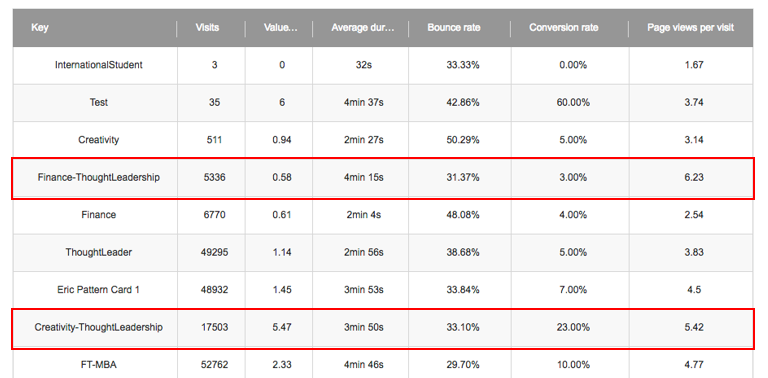Click the 6.23 page views cell

click(x=695, y=177)
